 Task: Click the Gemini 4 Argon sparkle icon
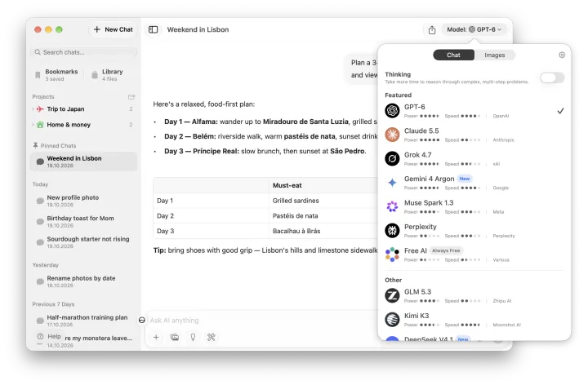click(392, 183)
